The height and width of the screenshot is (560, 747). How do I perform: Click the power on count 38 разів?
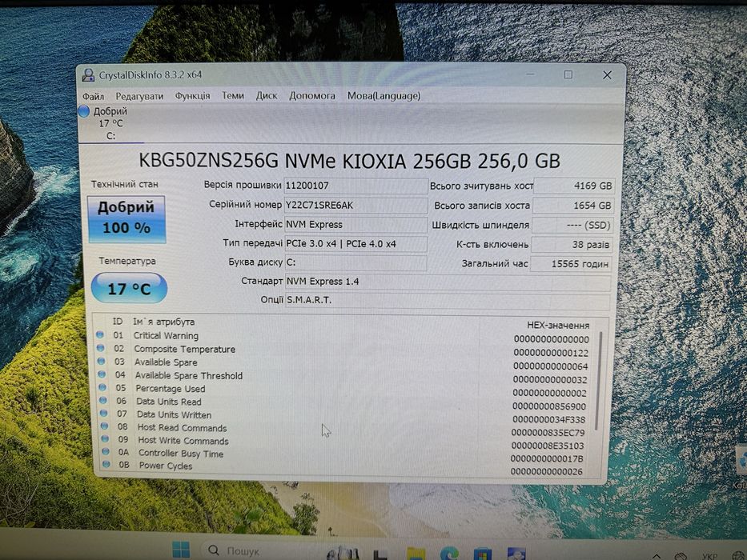click(x=571, y=245)
